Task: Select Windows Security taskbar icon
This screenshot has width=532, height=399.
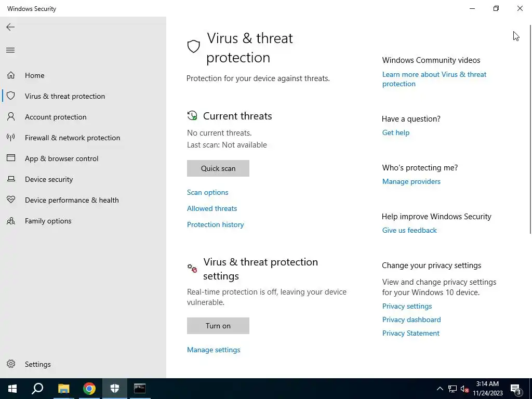Action: [115, 389]
